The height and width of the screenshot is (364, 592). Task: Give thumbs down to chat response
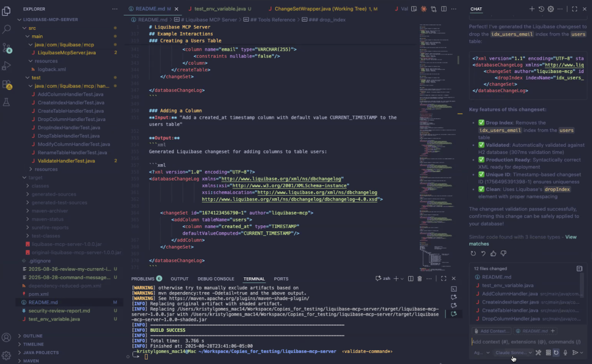pyautogui.click(x=503, y=253)
